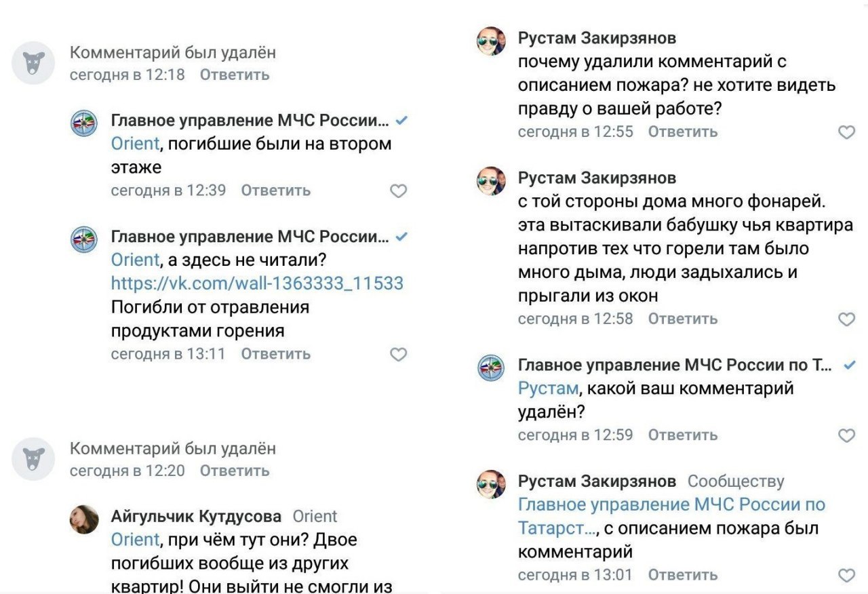Screen dimensions: 868x594
Task: Click the Orient mention in the 13:11 reply
Action: pyautogui.click(x=135, y=260)
